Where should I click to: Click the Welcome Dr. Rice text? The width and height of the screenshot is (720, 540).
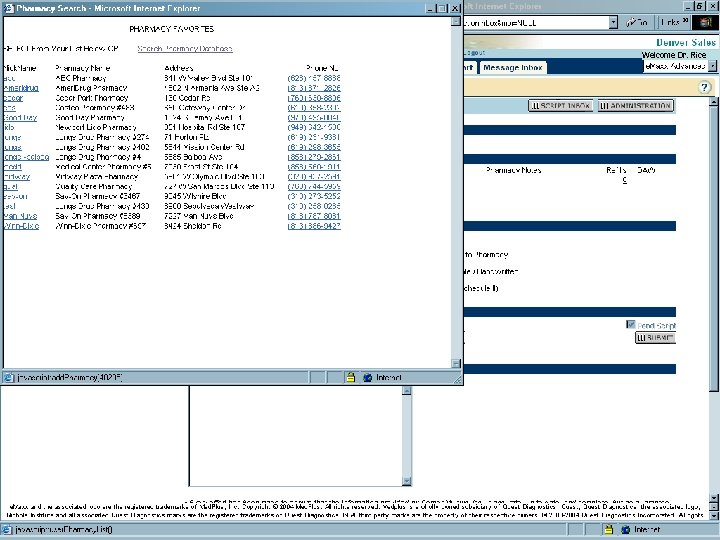674,55
